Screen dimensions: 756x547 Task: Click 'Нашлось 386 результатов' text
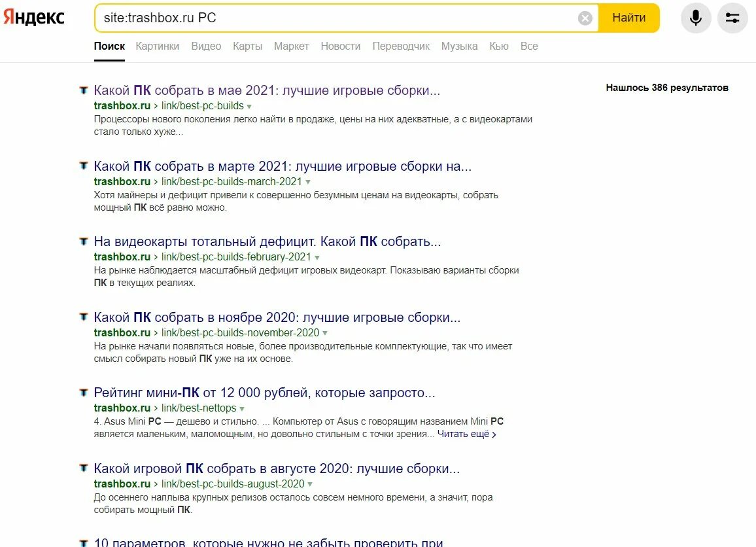point(667,88)
